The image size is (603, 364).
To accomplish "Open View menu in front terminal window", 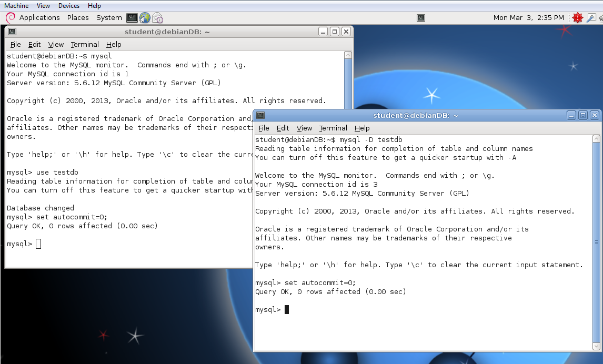I will coord(304,128).
